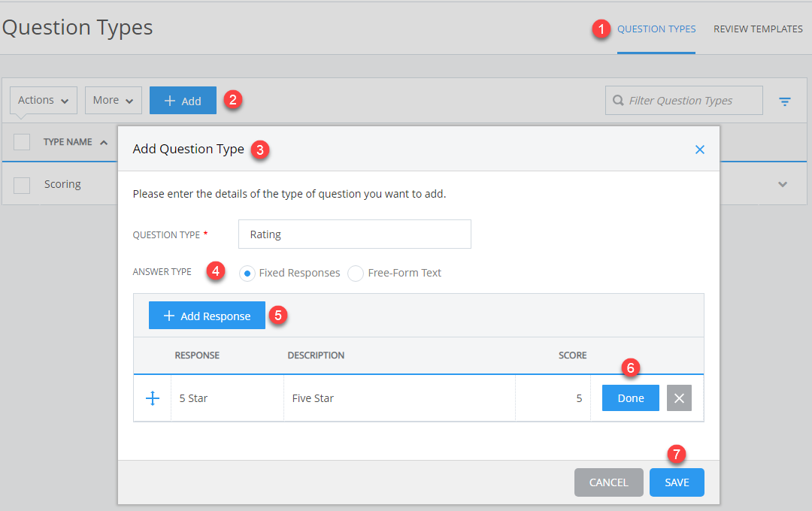Click the Response column header

pyautogui.click(x=197, y=355)
